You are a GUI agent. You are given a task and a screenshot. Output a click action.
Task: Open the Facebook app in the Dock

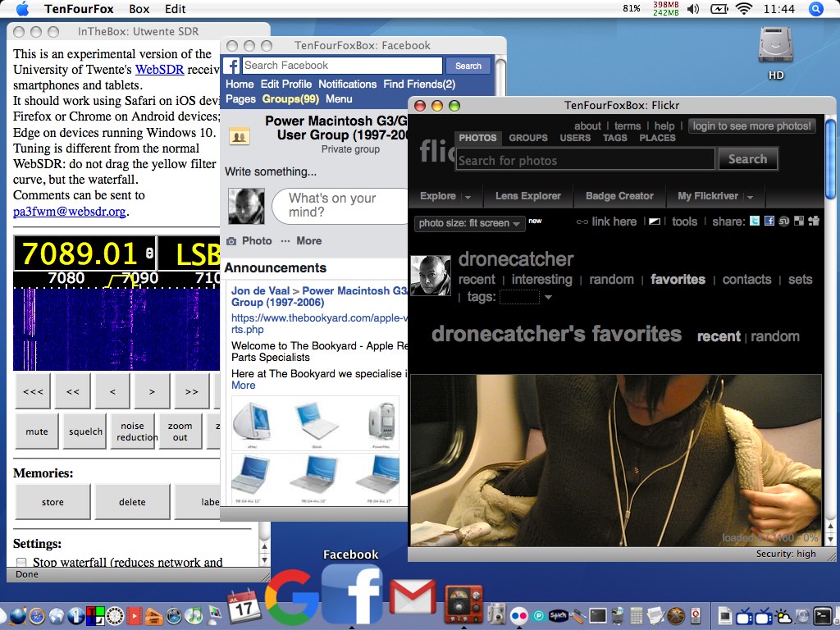[x=351, y=595]
